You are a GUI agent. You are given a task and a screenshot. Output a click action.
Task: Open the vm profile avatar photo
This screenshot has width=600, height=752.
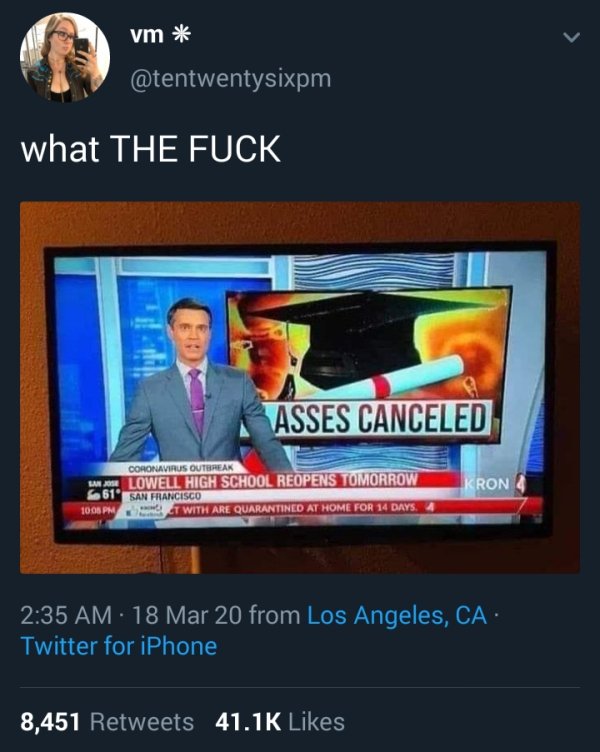(65, 57)
